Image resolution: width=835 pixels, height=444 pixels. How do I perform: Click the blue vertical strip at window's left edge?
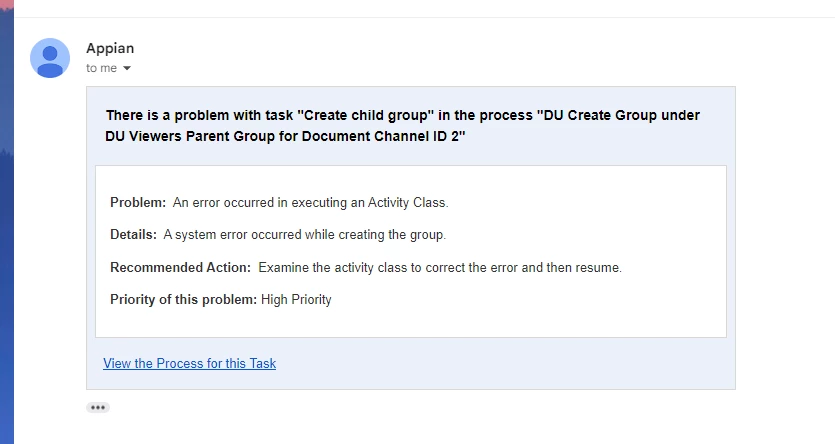(7, 224)
